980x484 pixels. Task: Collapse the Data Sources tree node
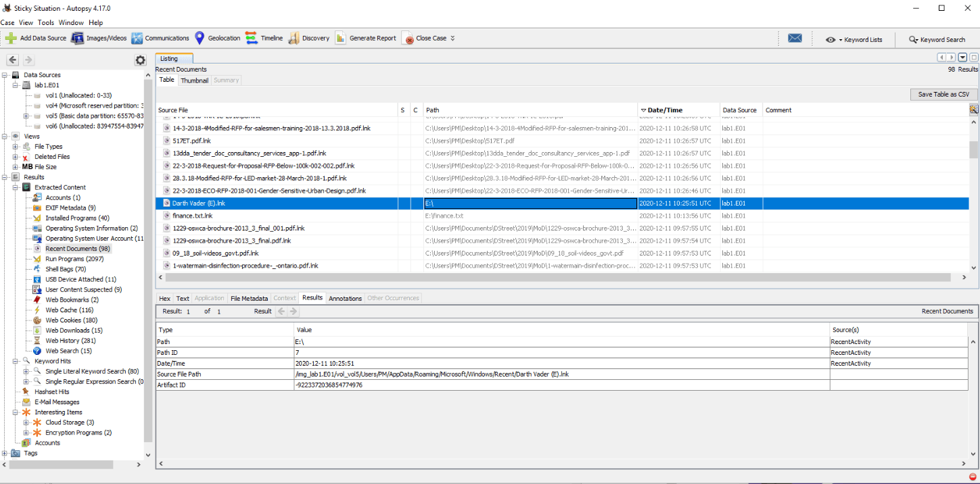pyautogui.click(x=5, y=75)
